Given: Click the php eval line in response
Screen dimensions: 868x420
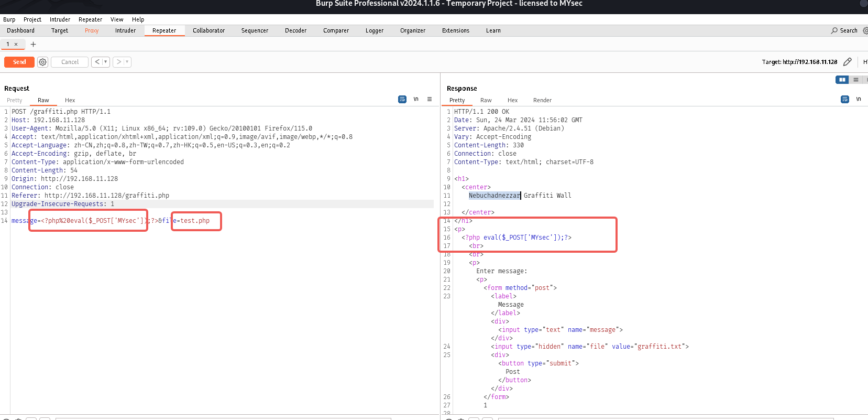Looking at the screenshot, I should click(517, 238).
